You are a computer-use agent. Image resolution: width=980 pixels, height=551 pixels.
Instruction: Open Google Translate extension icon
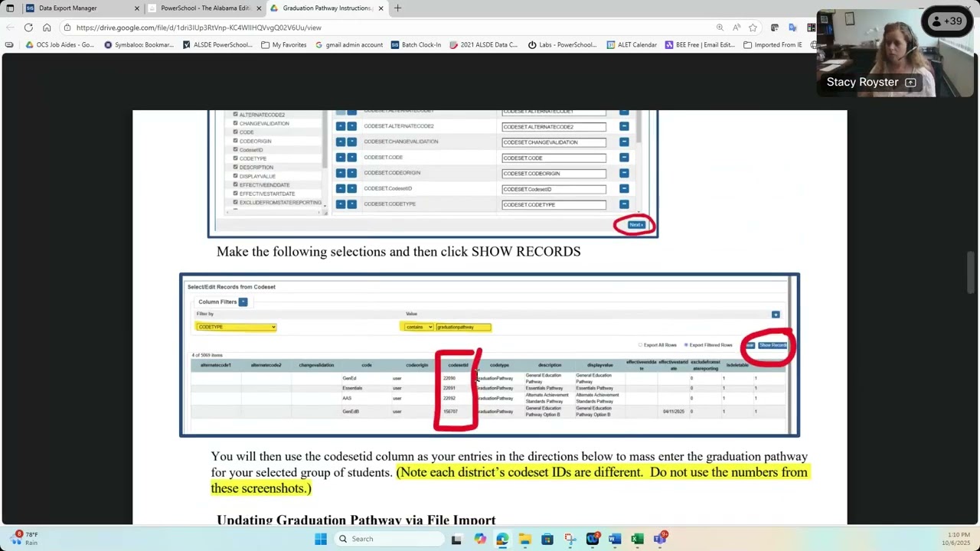point(792,28)
